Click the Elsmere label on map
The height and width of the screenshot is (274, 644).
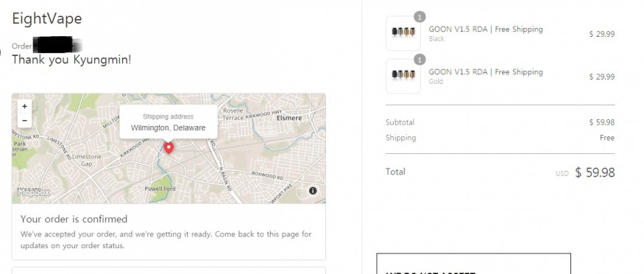[x=289, y=118]
